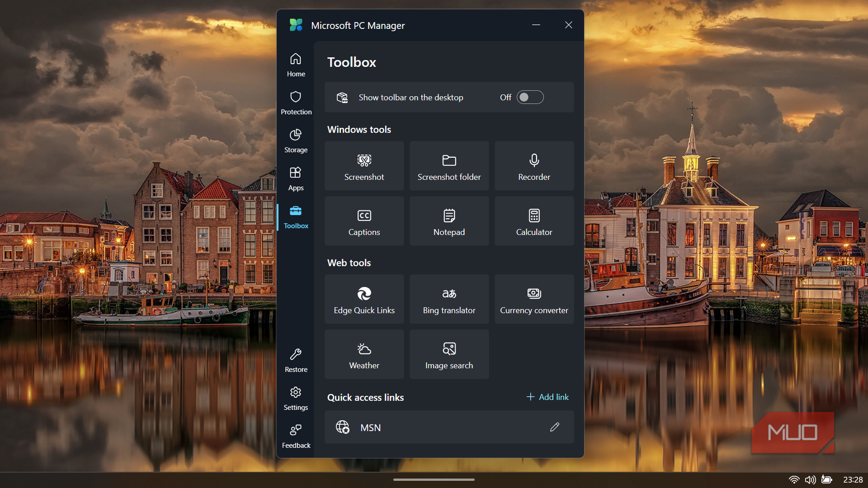Screen dimensions: 868x488
Task: Open the Captions tool
Action: (x=364, y=221)
